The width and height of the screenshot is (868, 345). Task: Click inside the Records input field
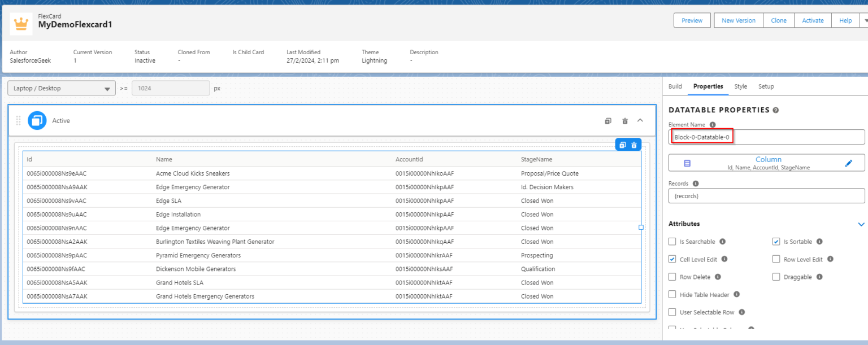click(766, 195)
